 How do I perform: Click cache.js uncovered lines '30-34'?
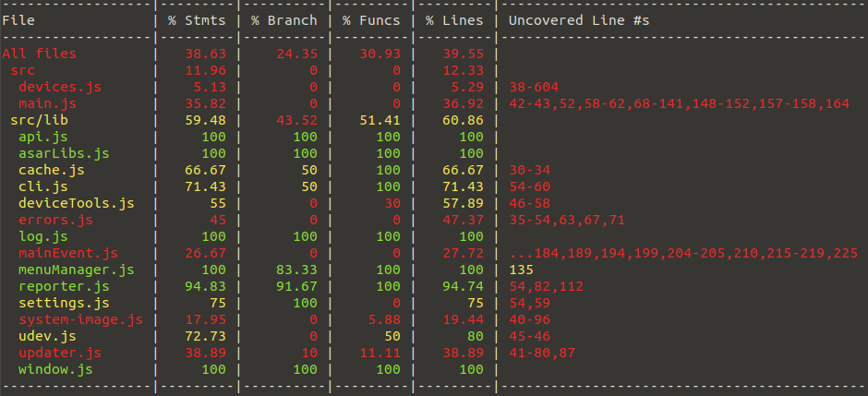529,170
